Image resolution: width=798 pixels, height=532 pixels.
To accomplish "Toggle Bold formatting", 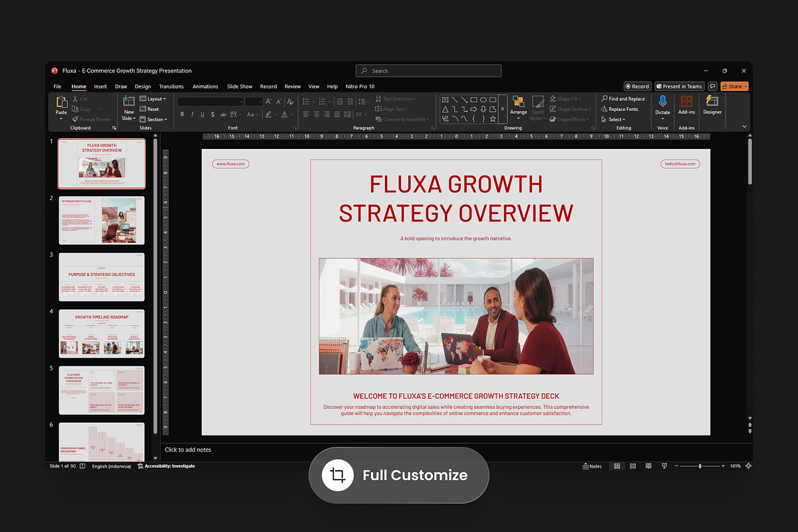I will pos(182,114).
